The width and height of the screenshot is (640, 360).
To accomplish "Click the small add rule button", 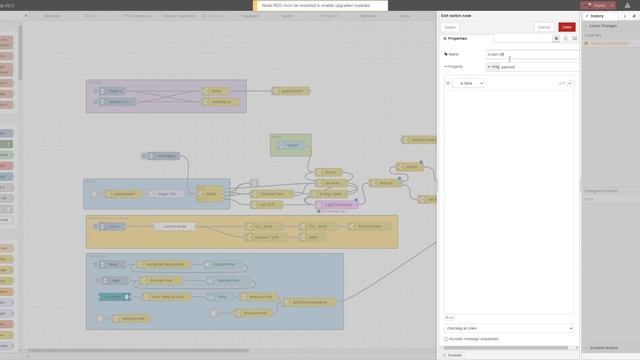I will click(449, 317).
